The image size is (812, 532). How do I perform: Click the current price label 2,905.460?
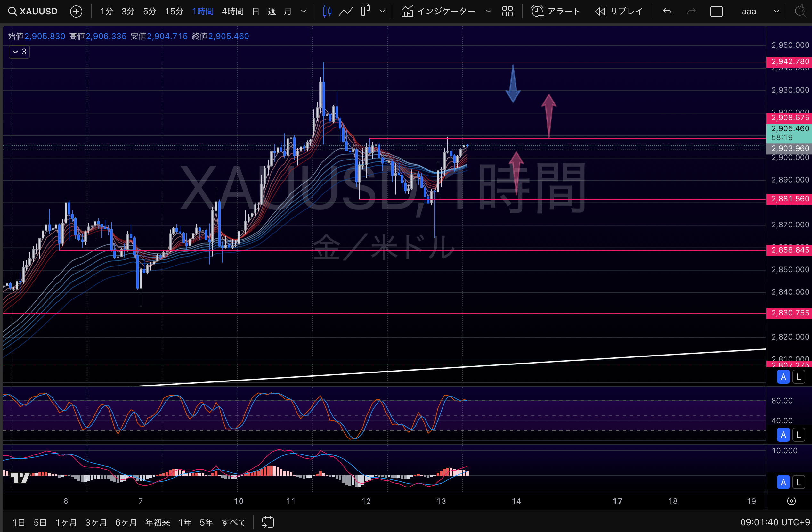[x=789, y=133]
